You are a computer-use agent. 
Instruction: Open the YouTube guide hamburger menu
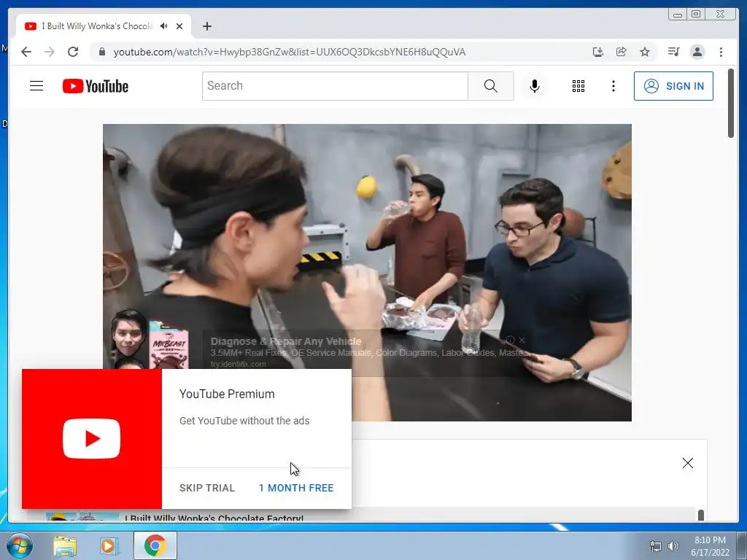click(36, 86)
